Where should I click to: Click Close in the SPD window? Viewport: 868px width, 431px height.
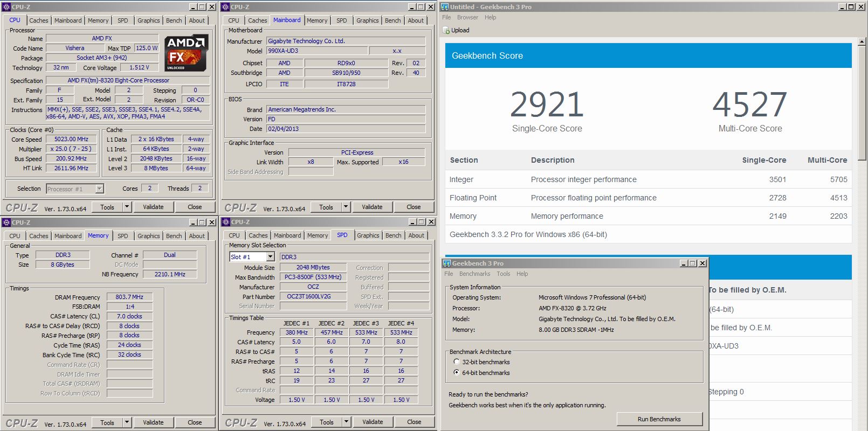point(414,422)
